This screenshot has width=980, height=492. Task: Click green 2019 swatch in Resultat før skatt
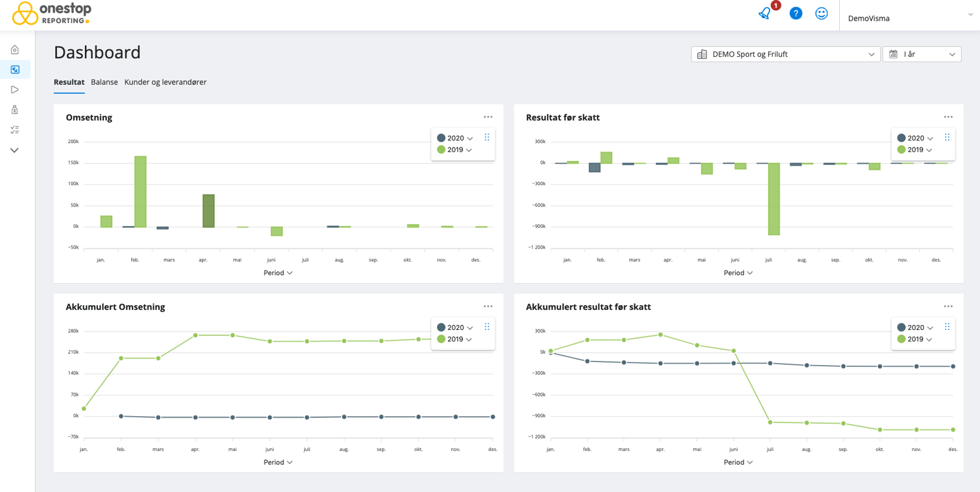pyautogui.click(x=901, y=150)
